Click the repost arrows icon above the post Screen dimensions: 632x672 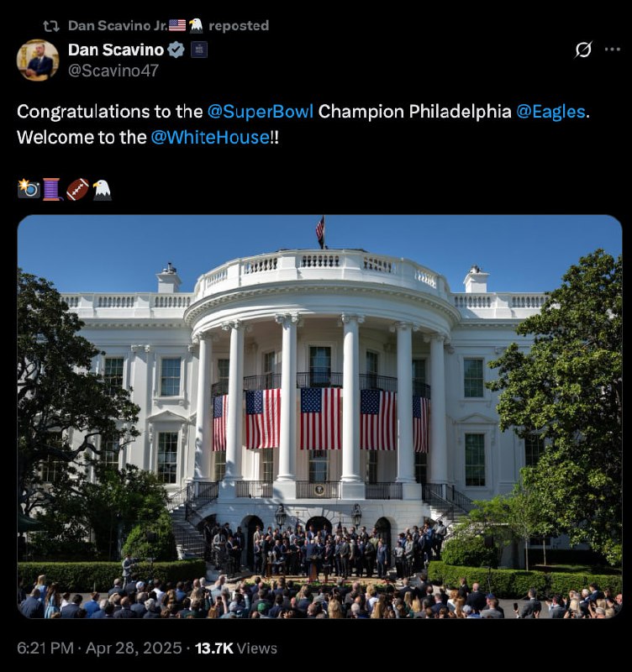pos(51,26)
